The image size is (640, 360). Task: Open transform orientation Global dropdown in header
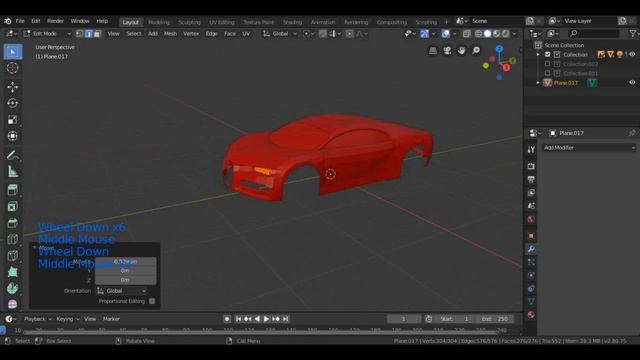(x=280, y=34)
